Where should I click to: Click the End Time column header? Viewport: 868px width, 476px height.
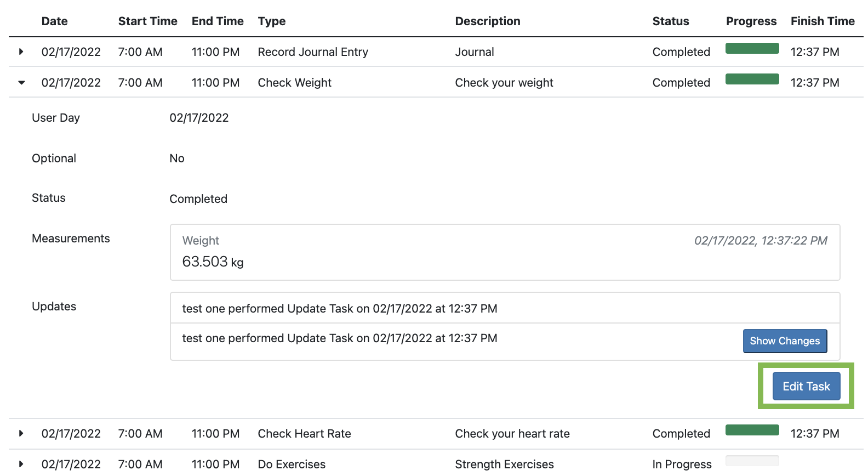(218, 21)
